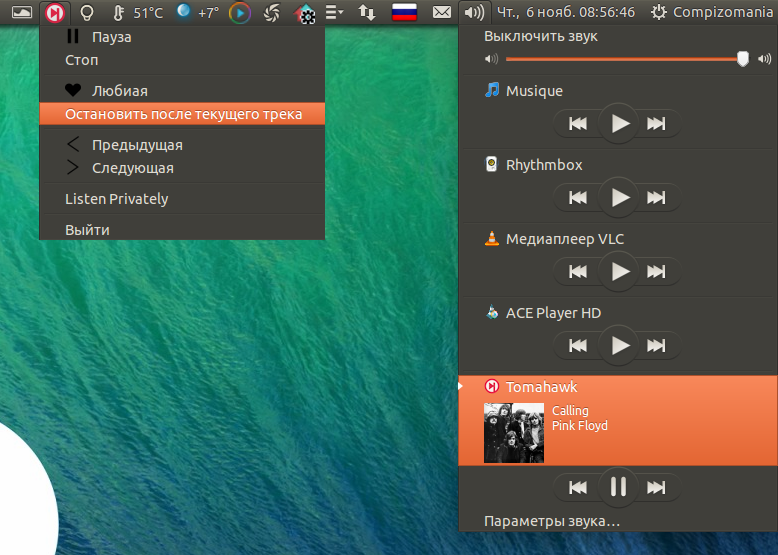
Task: Open the house-with-gear indicator in the panel
Action: coord(306,14)
